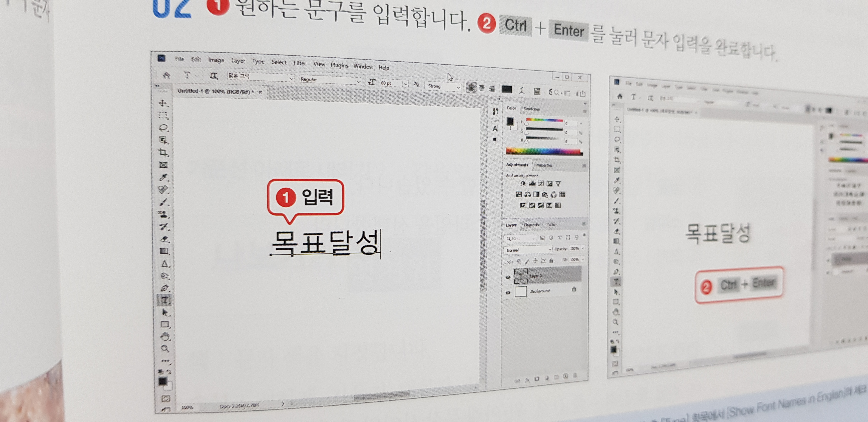Screen dimensions: 868x422
Task: Switch to the Properties tab
Action: [544, 165]
